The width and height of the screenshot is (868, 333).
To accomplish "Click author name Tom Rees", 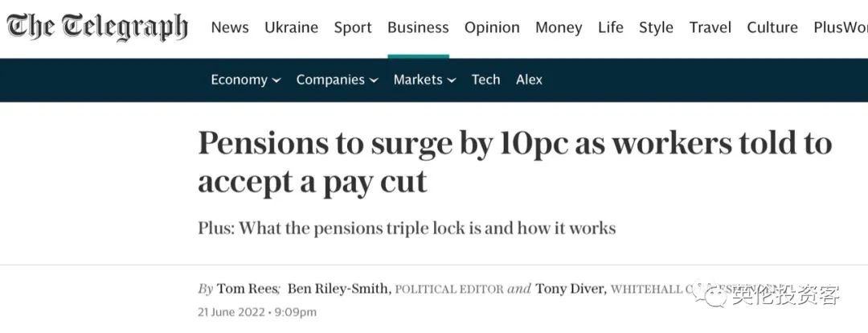I will point(249,289).
